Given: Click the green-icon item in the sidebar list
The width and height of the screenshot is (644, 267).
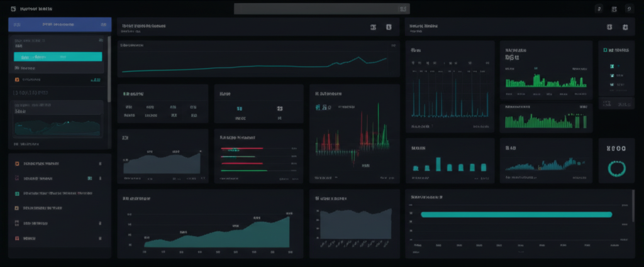Looking at the screenshot, I should coord(57,193).
